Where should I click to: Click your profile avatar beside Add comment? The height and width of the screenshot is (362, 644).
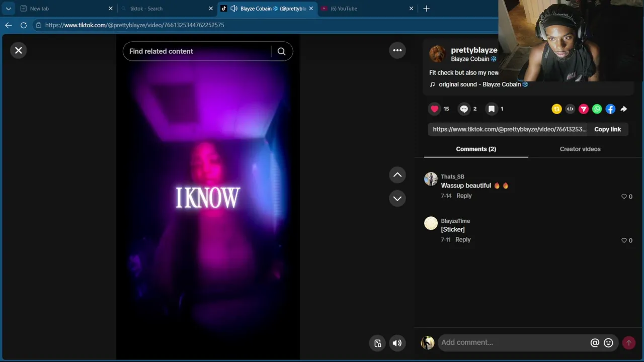[x=428, y=343]
